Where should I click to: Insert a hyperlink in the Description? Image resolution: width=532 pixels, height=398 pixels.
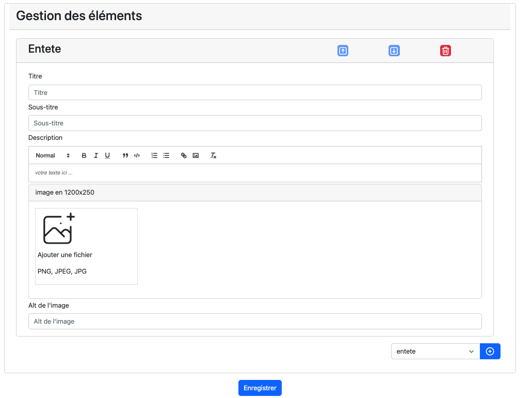(184, 155)
